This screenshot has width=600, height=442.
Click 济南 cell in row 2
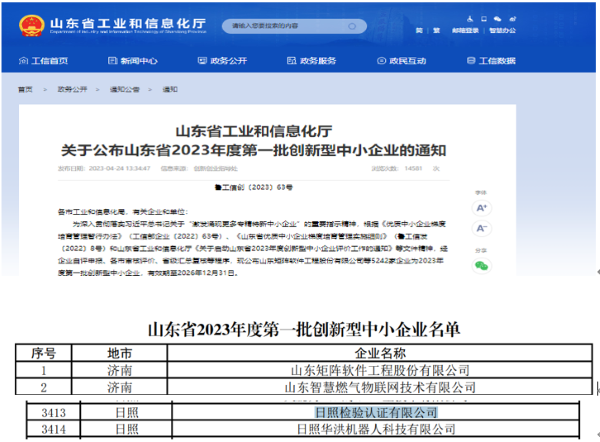click(119, 387)
